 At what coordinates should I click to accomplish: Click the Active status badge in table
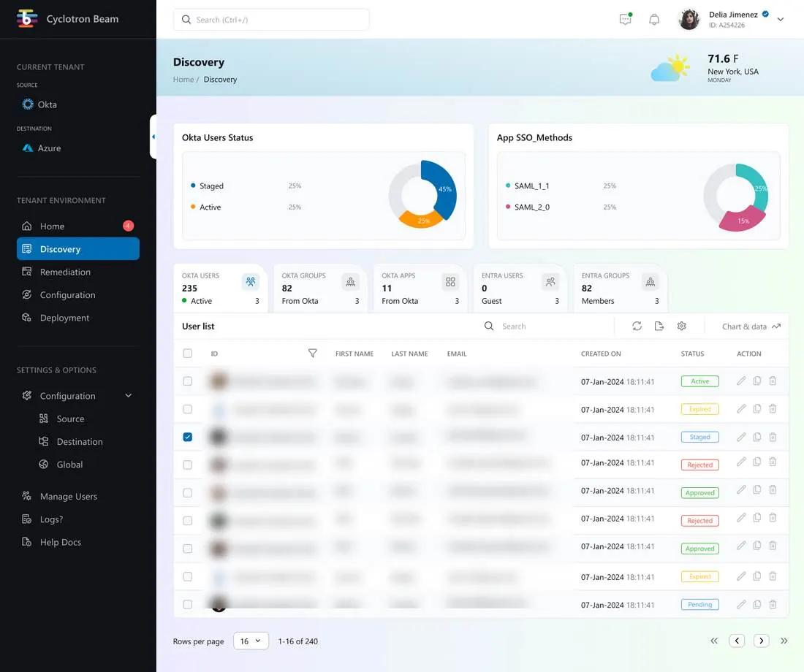[x=700, y=381]
